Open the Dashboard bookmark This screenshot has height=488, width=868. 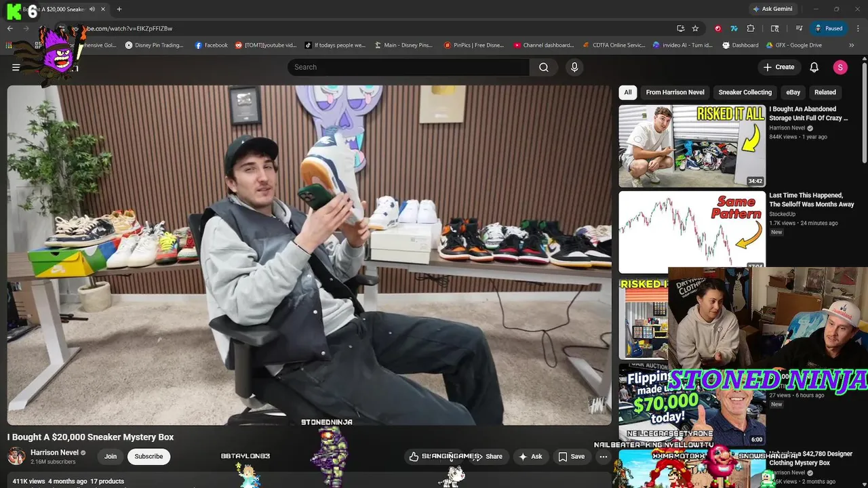(x=740, y=45)
